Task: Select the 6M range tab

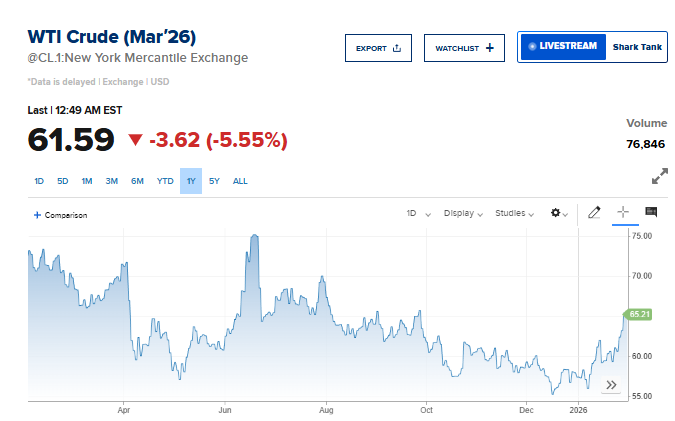Action: point(137,181)
